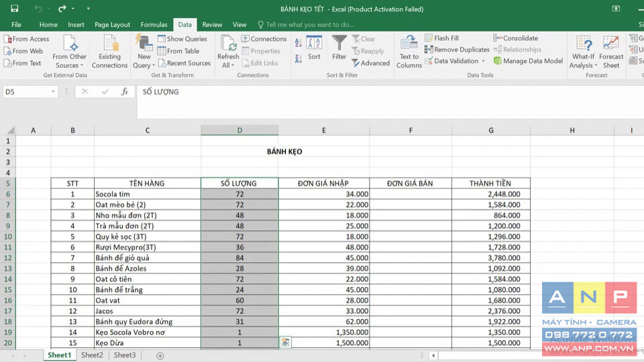Click Connections in Connections group
This screenshot has height=362, width=644.
(264, 39)
